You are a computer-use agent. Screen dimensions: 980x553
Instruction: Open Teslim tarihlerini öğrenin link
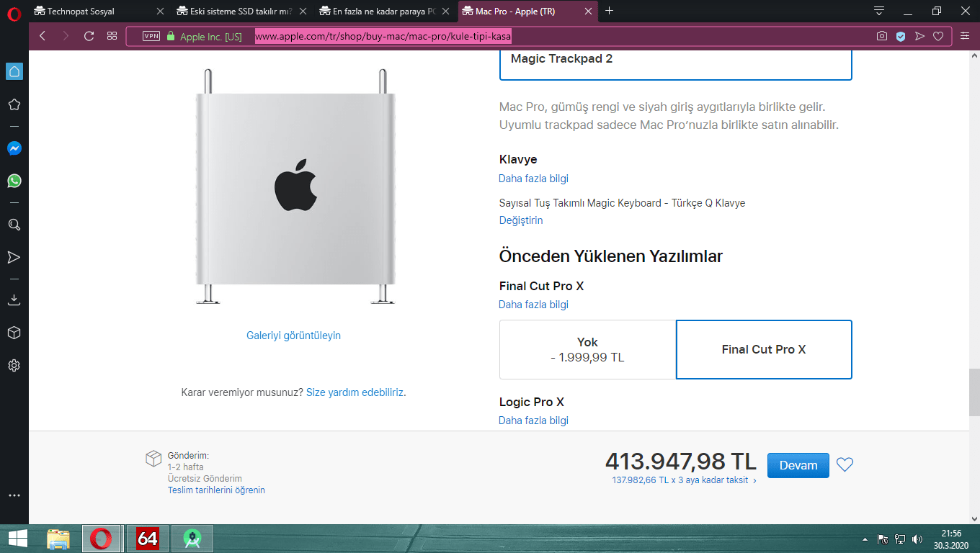click(216, 490)
